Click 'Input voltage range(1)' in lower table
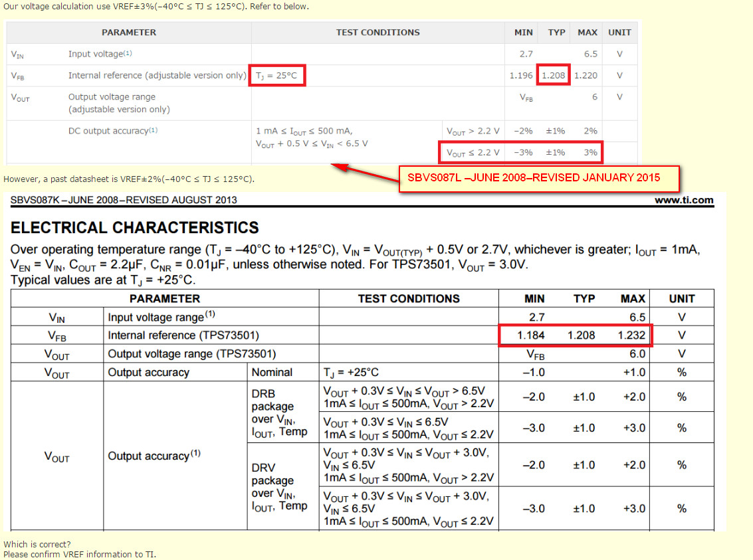Screen dimensions: 753x560 point(161,317)
